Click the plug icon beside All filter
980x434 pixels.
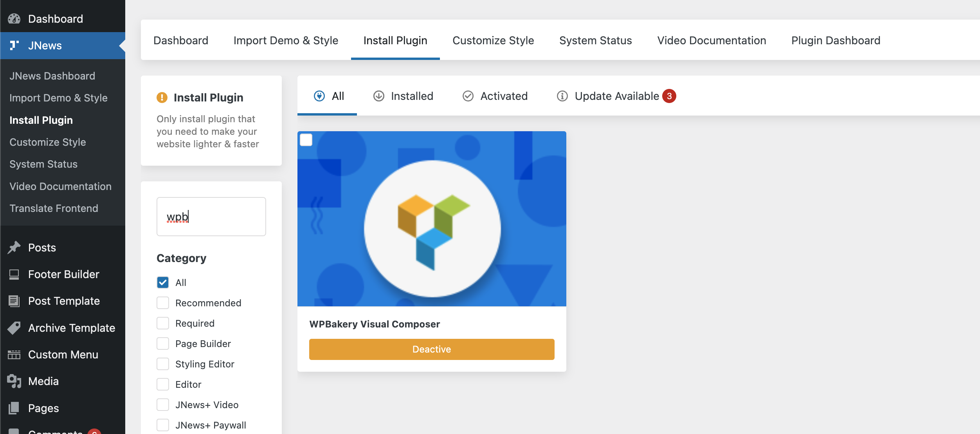point(319,96)
